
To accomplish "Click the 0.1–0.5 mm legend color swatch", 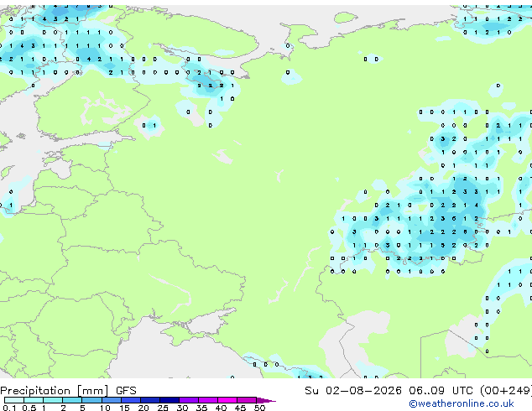I will pyautogui.click(x=14, y=400).
